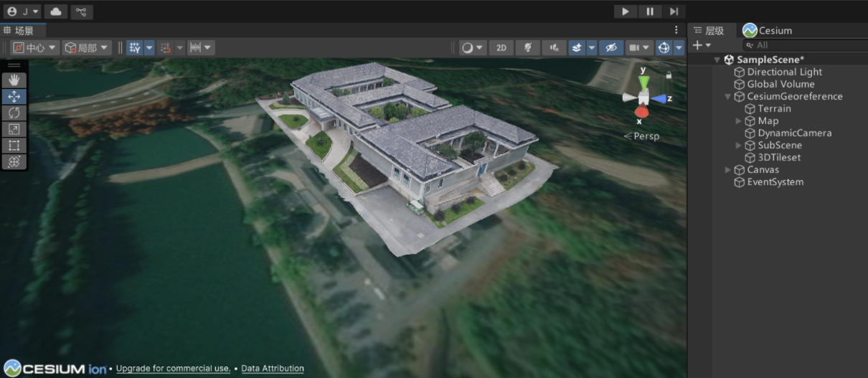Open scene camera settings
Image resolution: width=868 pixels, height=378 pixels.
(639, 48)
